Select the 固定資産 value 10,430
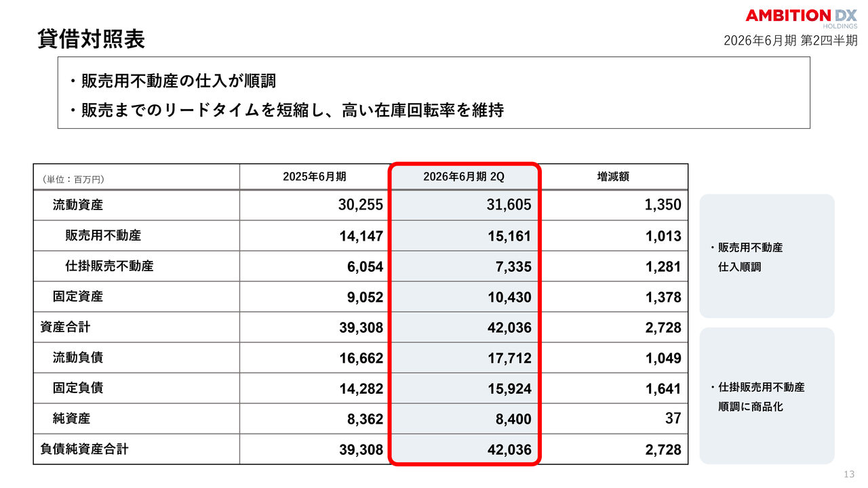Image resolution: width=868 pixels, height=488 pixels. (x=509, y=298)
